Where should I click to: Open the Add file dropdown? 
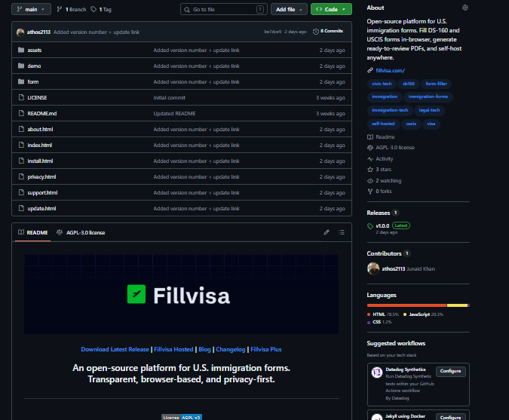tap(289, 9)
